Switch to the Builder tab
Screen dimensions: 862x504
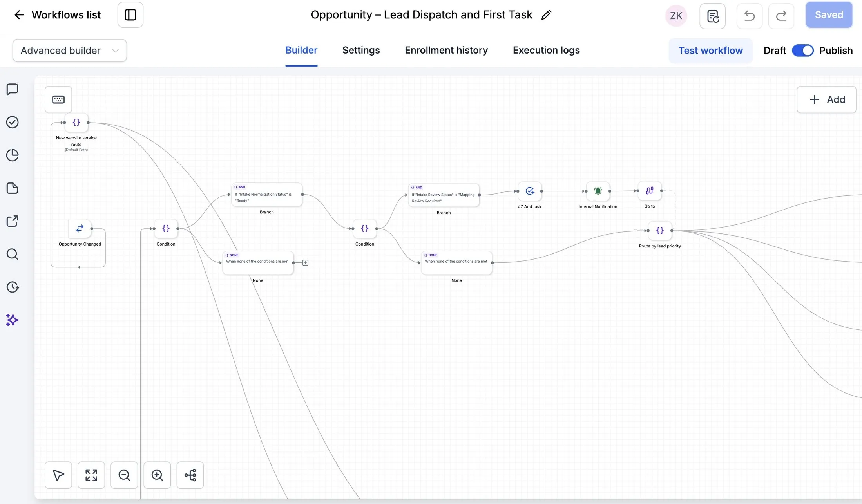pyautogui.click(x=301, y=51)
